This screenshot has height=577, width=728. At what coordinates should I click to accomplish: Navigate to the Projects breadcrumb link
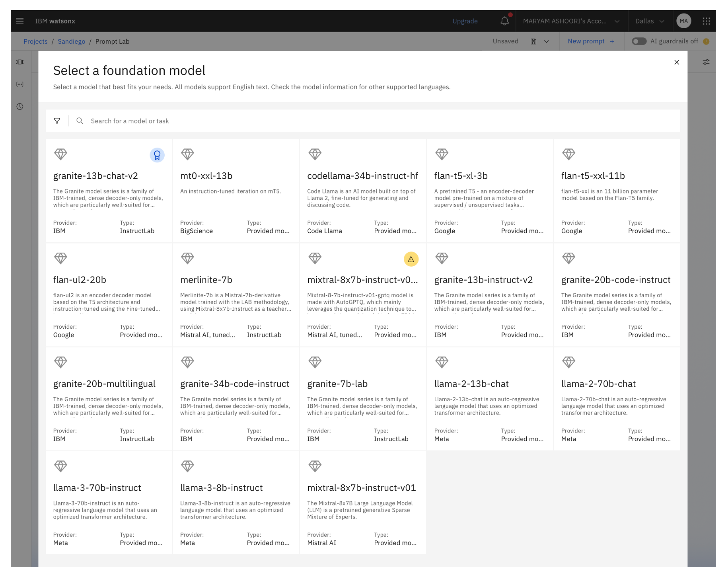(x=35, y=41)
